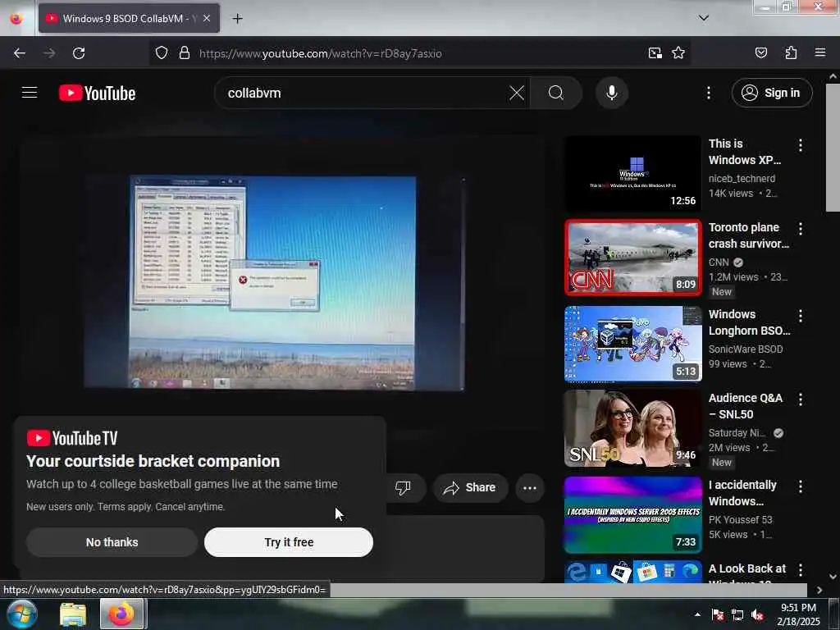Click the search box containing collabvm

click(x=364, y=93)
